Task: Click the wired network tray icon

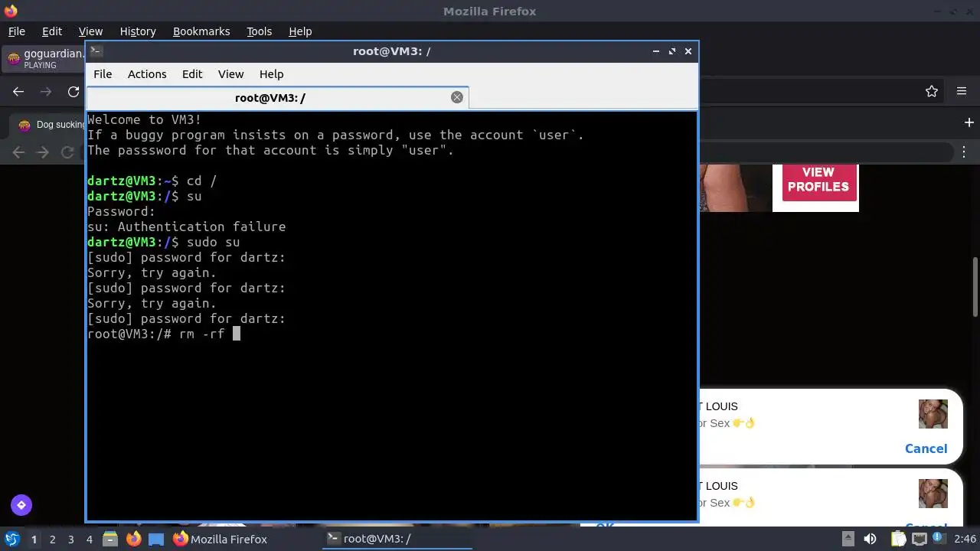Action: pos(918,539)
